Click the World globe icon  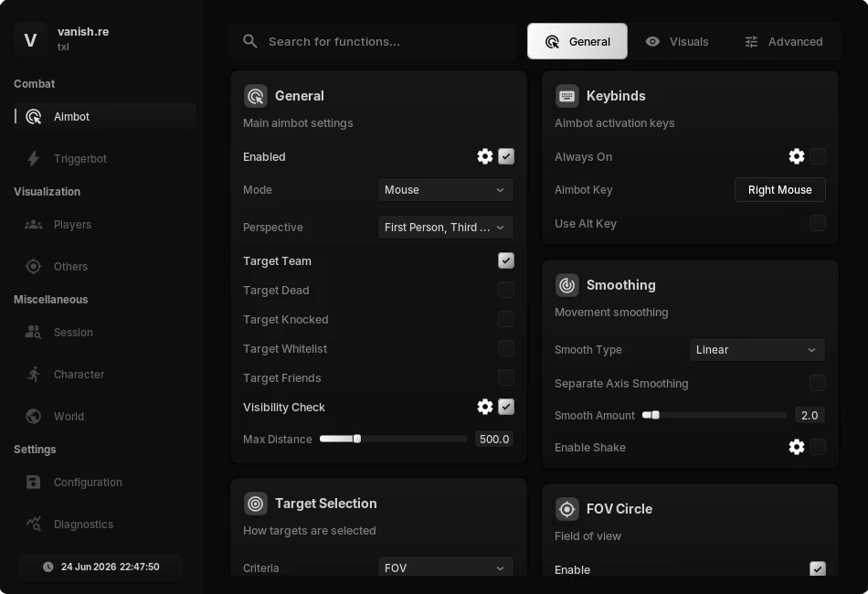pyautogui.click(x=33, y=417)
